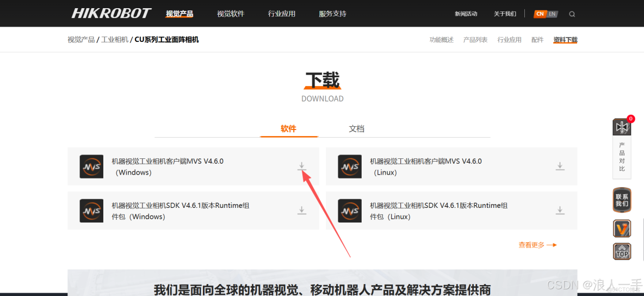The width and height of the screenshot is (644, 296).
Task: Click MVS thumbnail of the Windows client
Action: (91, 166)
